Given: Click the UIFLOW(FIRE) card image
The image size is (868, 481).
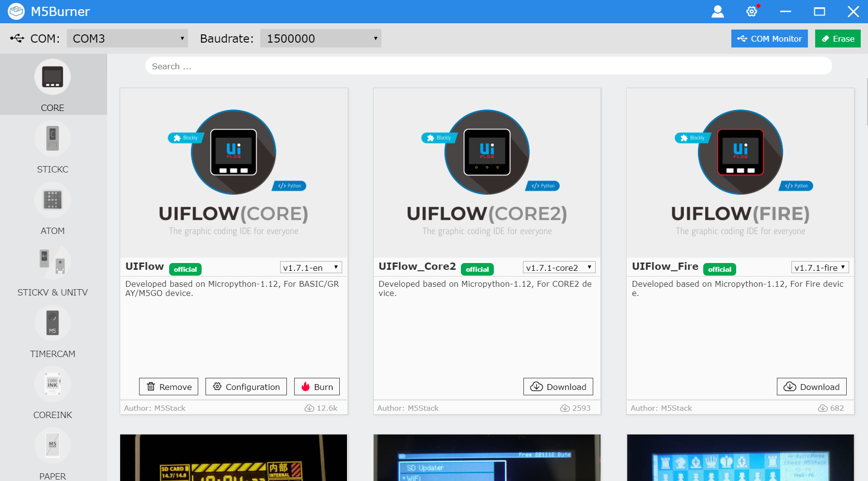Looking at the screenshot, I should 740,173.
